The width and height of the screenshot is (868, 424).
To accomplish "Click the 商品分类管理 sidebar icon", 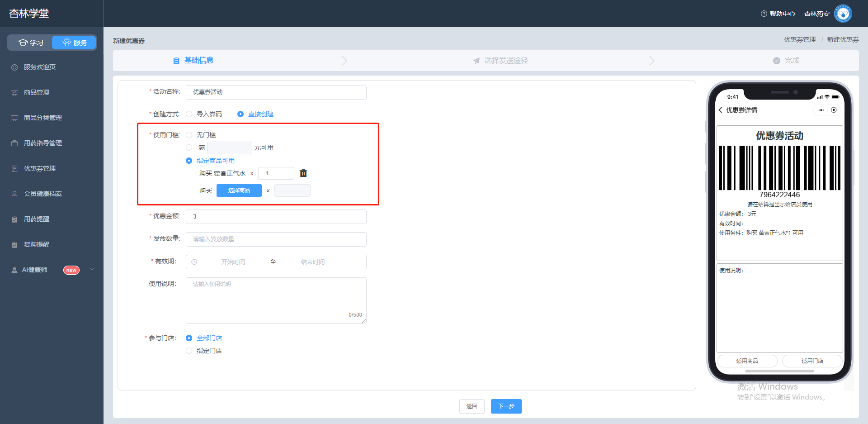I will (14, 118).
